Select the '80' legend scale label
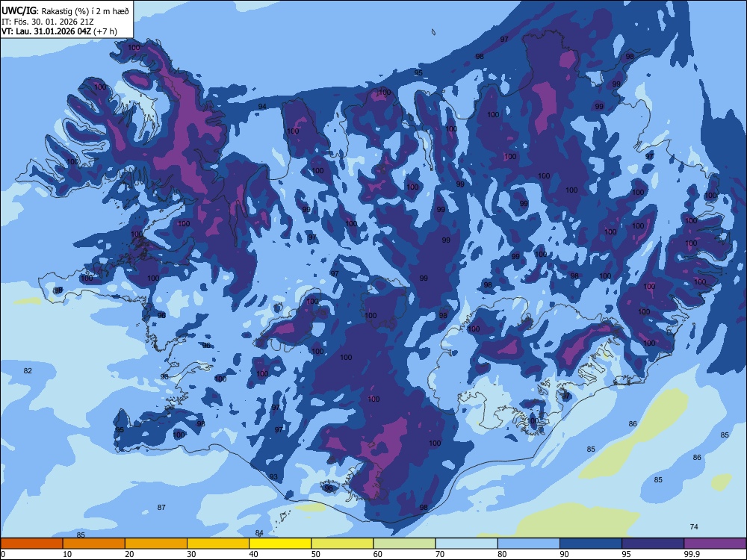The width and height of the screenshot is (747, 560). (502, 554)
